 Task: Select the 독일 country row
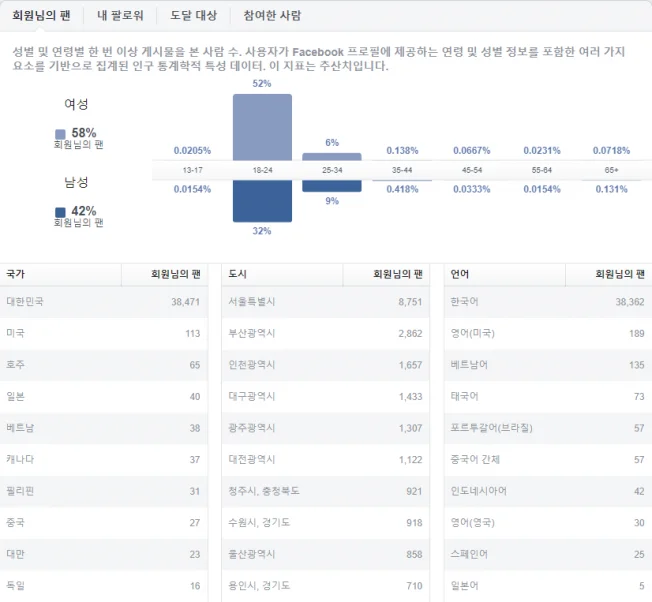(104, 586)
